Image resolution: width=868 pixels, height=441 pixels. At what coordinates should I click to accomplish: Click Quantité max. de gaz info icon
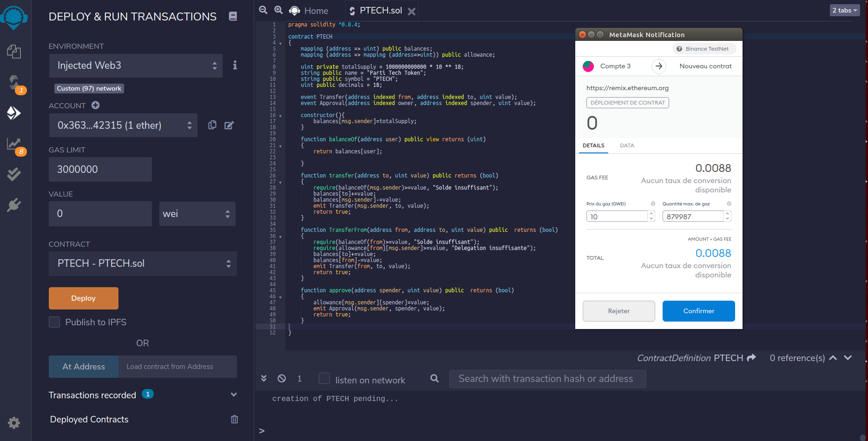point(729,204)
